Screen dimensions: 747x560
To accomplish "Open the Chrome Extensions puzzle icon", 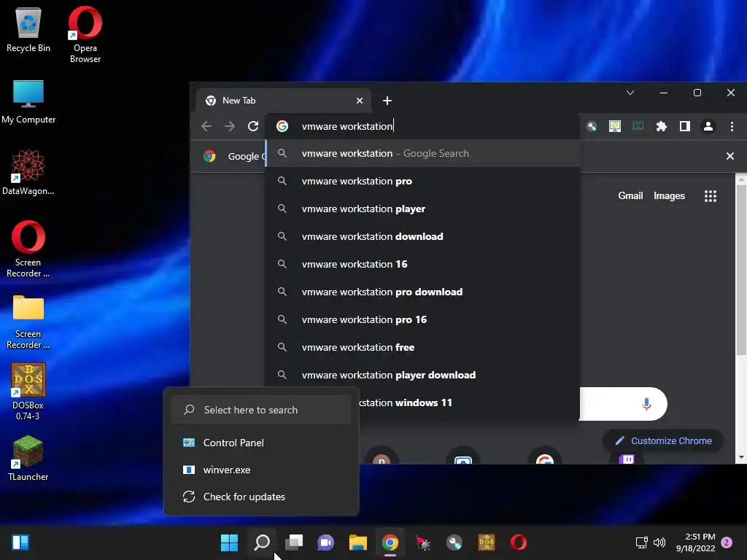I will tap(661, 126).
